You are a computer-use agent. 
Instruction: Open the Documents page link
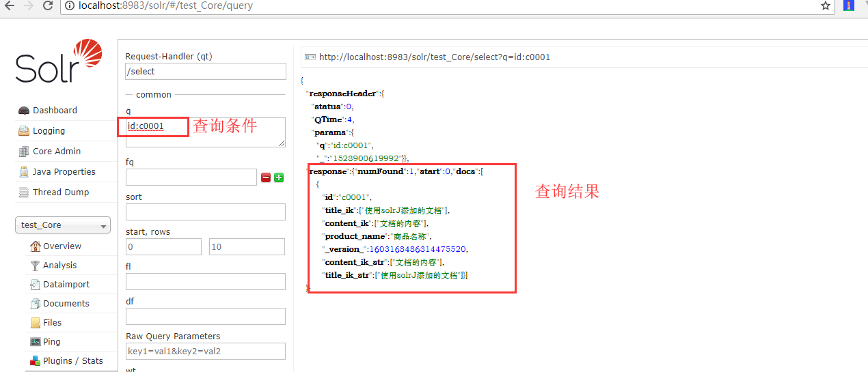(x=66, y=303)
